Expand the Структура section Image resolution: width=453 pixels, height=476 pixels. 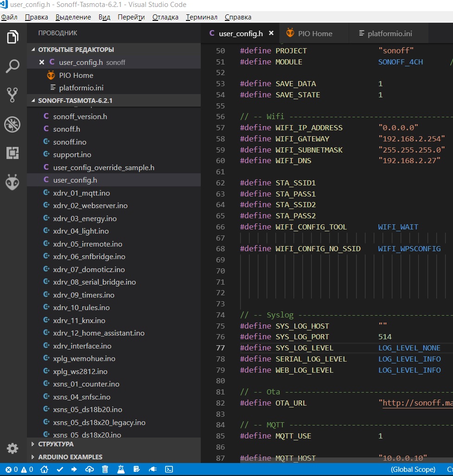click(x=34, y=444)
